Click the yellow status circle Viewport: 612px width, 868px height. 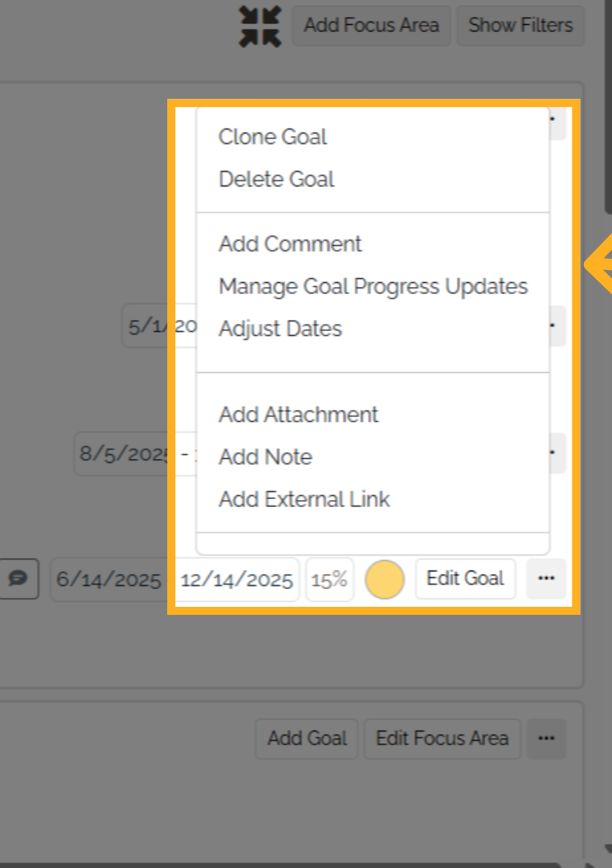384,579
